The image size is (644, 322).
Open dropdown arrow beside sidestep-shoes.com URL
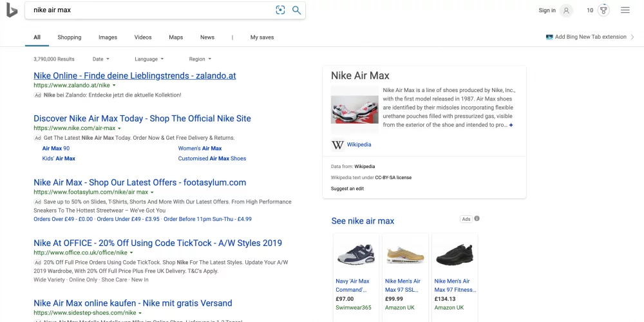tap(140, 313)
